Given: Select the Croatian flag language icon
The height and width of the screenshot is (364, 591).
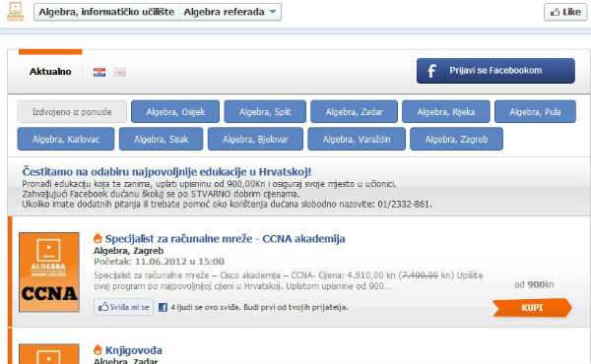Looking at the screenshot, I should (99, 72).
